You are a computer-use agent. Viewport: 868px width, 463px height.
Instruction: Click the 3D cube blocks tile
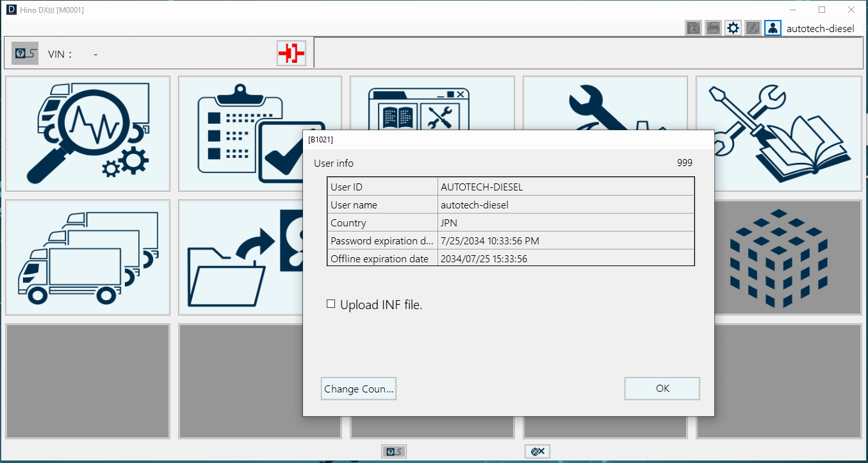tap(778, 257)
